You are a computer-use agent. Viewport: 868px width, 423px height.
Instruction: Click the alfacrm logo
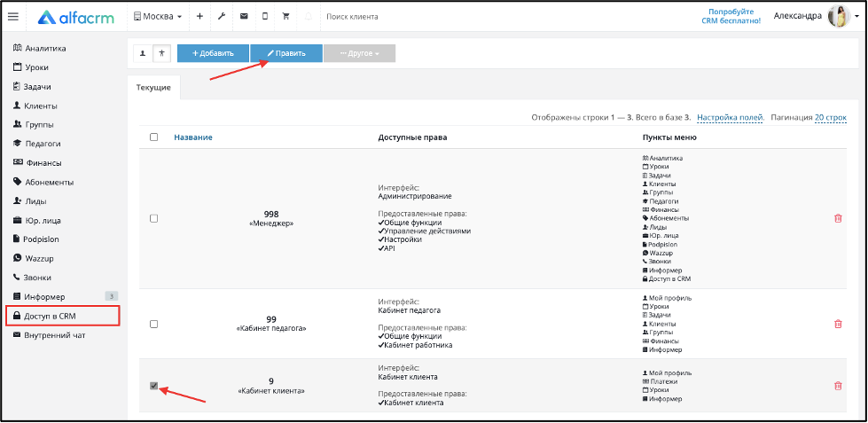click(x=76, y=17)
